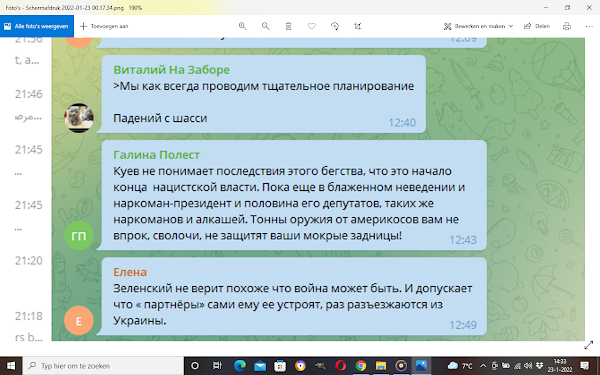Screen dimensions: 600x375
Task: Click the message timestamp 12:43
Action: point(463,240)
